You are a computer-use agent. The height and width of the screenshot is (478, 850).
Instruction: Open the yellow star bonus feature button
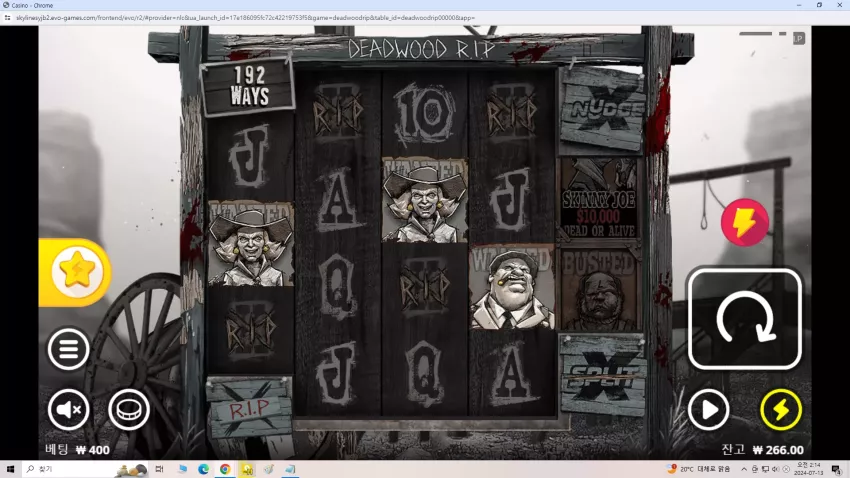tap(76, 272)
